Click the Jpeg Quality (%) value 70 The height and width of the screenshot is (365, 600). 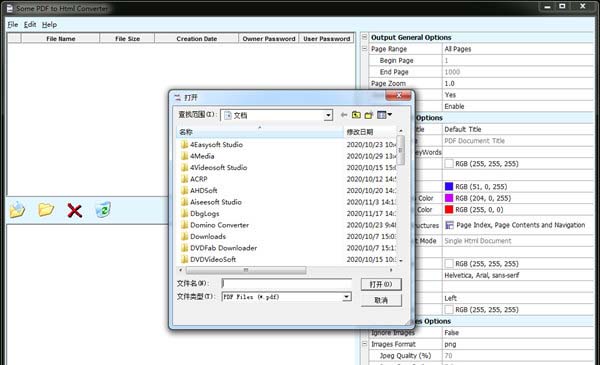pyautogui.click(x=448, y=355)
